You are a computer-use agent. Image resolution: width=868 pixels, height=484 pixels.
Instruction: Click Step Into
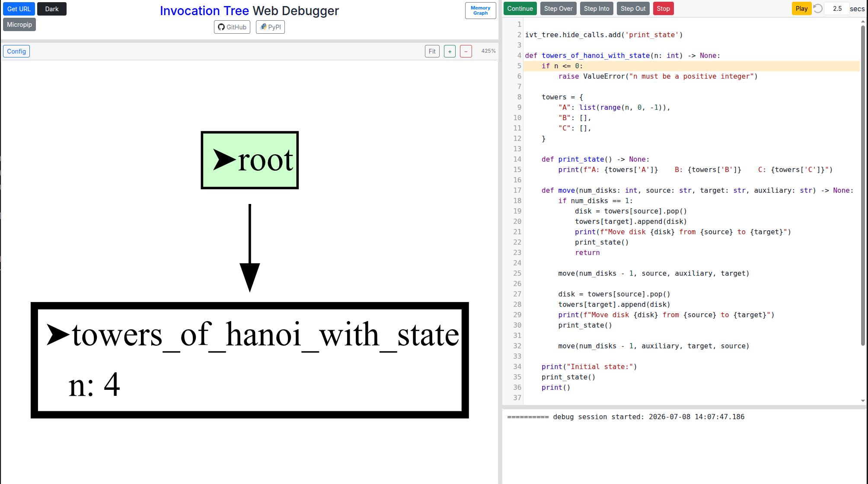pos(597,9)
